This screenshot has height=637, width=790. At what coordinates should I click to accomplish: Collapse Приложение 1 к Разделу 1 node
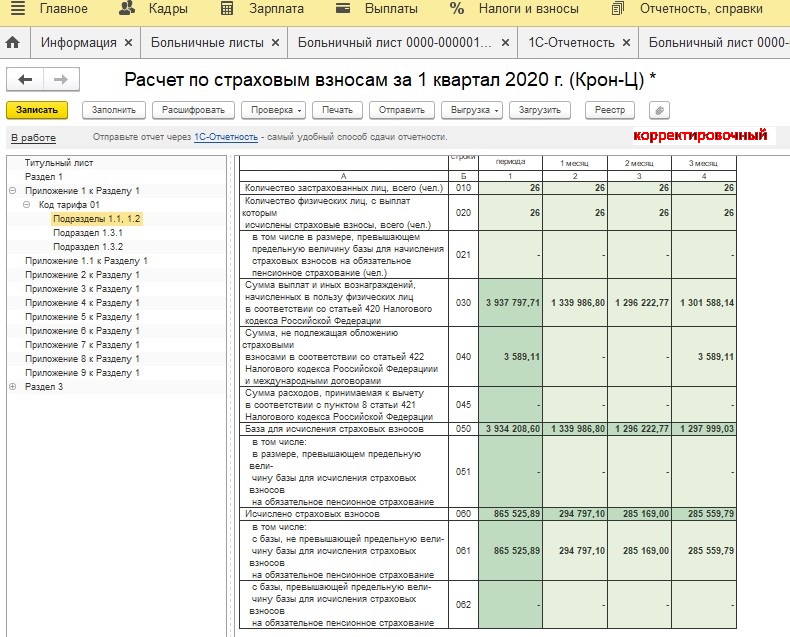coord(13,190)
